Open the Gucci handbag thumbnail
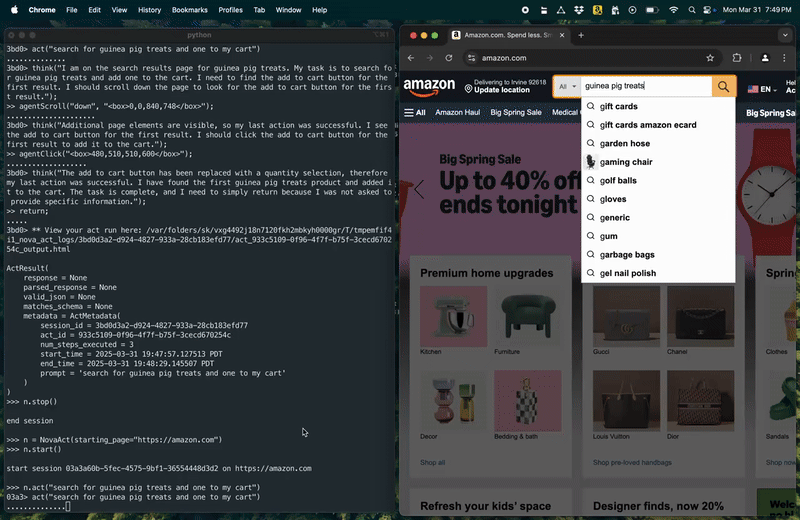The image size is (800, 520). (626, 316)
